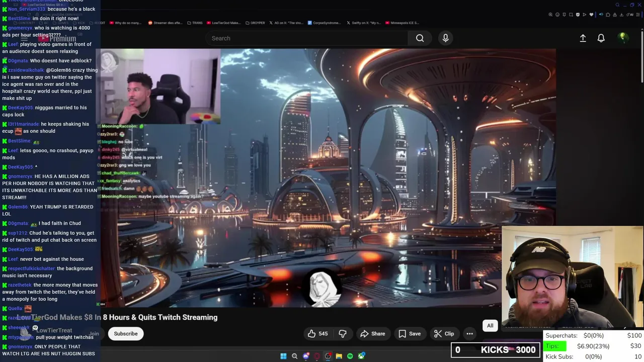
Task: Open 'AG on X: The sho...' bookmark
Action: tap(287, 23)
